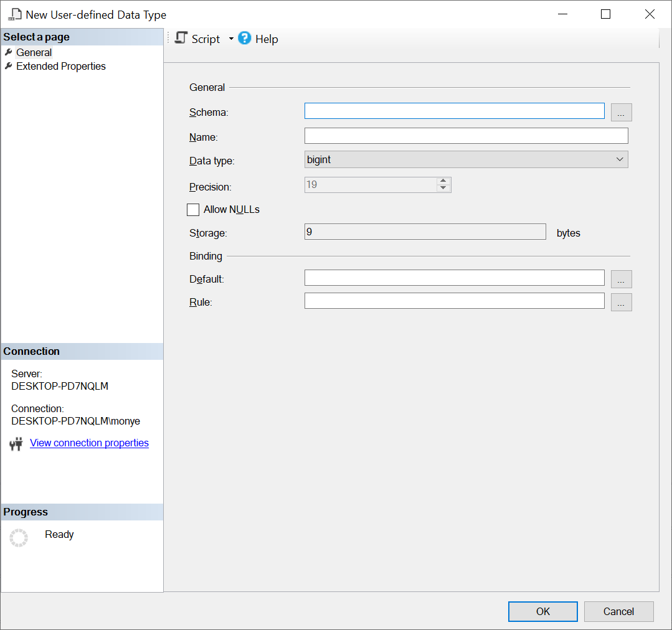Click the connection DESKTOP-PD7NQLM\monye text

(x=75, y=421)
